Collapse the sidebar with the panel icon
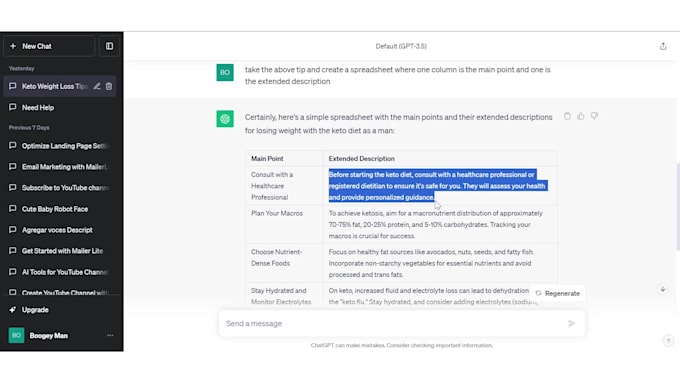This screenshot has width=680, height=383. (x=109, y=46)
